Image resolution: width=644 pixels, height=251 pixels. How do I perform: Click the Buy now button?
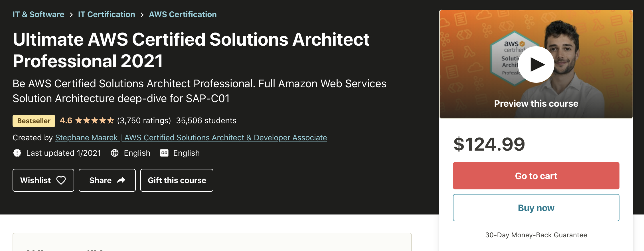[536, 208]
